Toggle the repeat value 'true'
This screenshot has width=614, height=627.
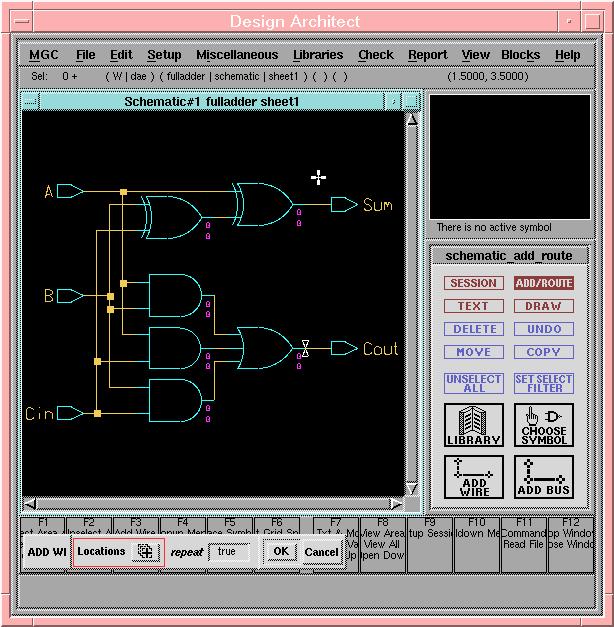(x=228, y=551)
